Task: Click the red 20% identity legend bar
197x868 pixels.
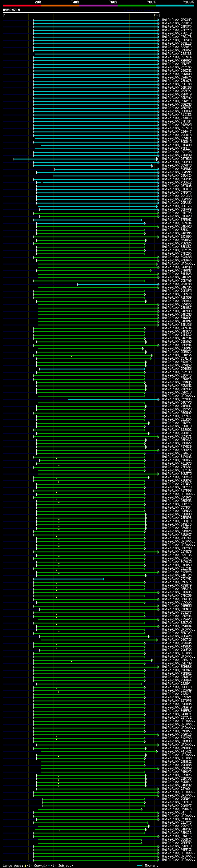Action: click(x=22, y=6)
